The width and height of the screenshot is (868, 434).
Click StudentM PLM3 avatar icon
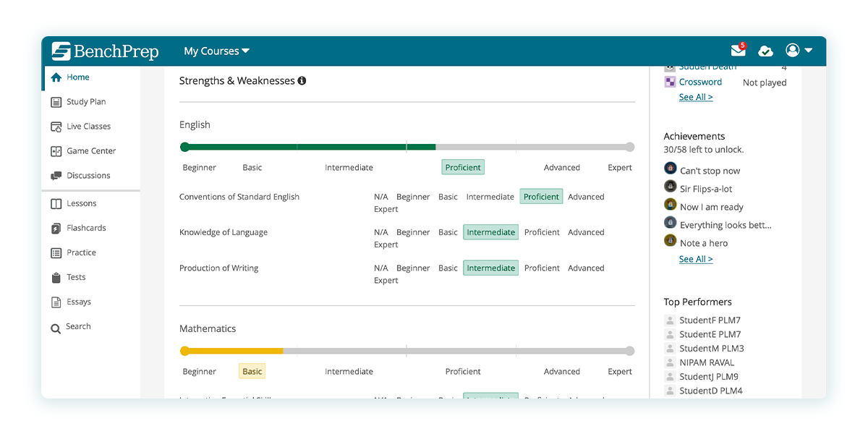pos(670,349)
